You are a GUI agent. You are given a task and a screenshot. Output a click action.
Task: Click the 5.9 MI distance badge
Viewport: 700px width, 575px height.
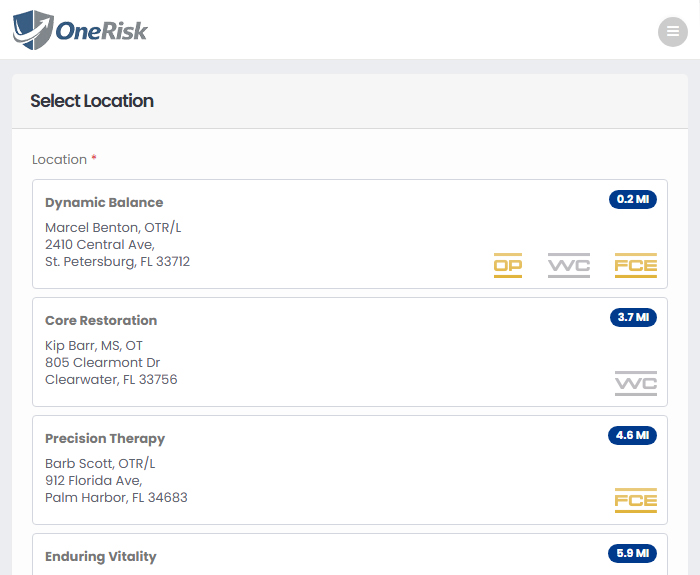[632, 553]
